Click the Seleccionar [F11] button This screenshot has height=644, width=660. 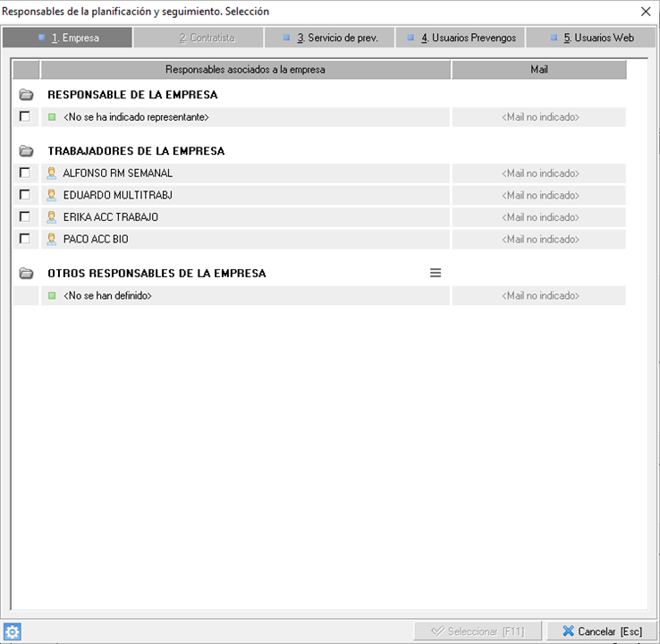pyautogui.click(x=478, y=631)
